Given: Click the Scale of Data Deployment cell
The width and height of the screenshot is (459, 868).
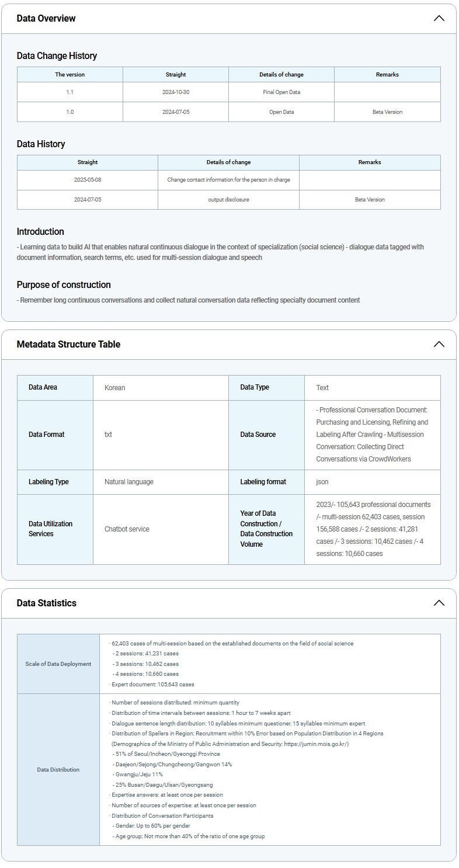Looking at the screenshot, I should [58, 664].
